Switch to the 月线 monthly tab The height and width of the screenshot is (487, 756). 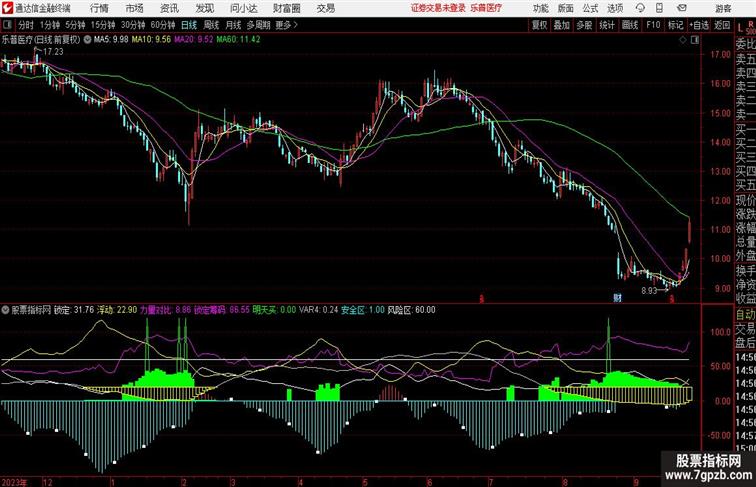[x=233, y=25]
